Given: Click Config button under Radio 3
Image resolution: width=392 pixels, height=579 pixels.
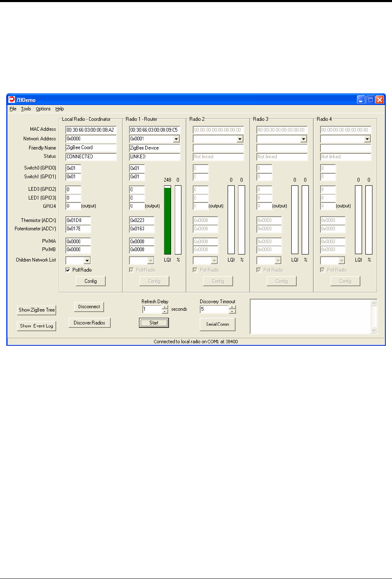Looking at the screenshot, I should (282, 281).
